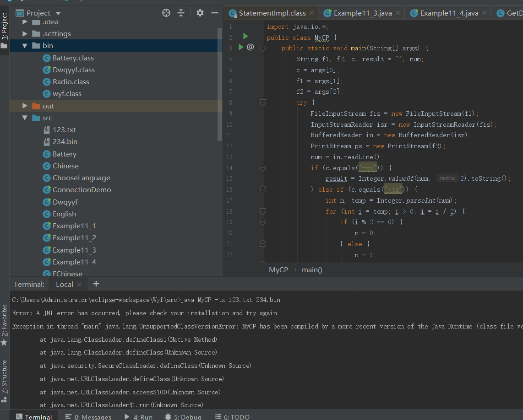Image resolution: width=523 pixels, height=420 pixels.
Task: Open the Project view dropdown
Action: 58,13
